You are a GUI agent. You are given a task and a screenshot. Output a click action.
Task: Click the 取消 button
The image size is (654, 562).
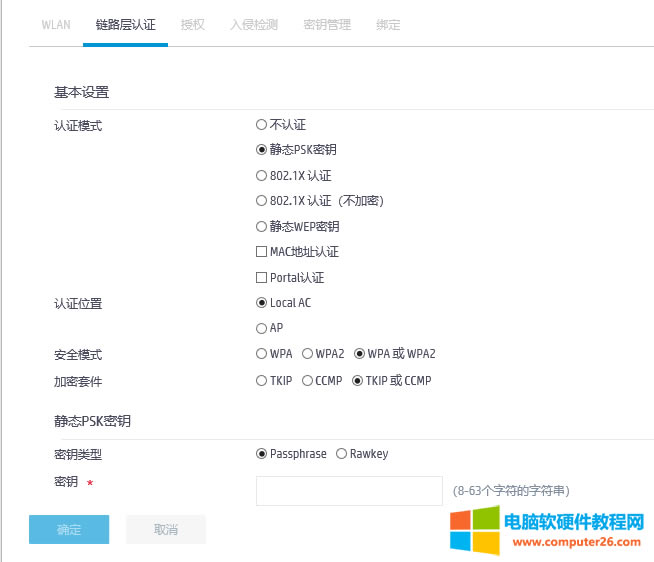[x=166, y=530]
